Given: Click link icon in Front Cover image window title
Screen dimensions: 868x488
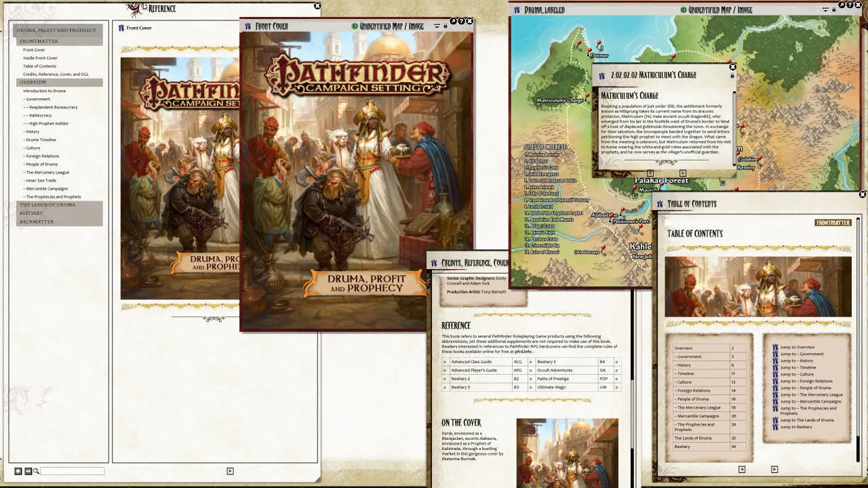Looking at the screenshot, I should click(x=248, y=26).
